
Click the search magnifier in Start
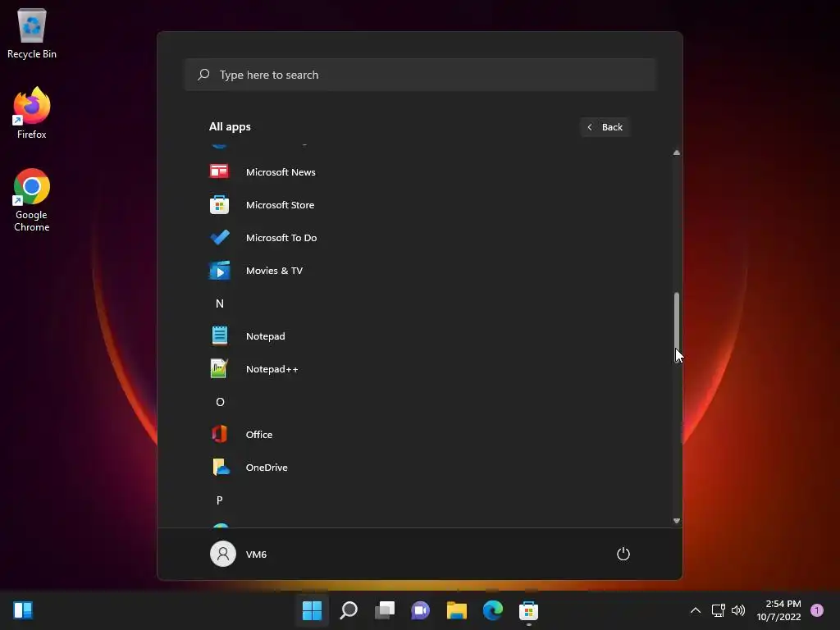click(x=203, y=75)
